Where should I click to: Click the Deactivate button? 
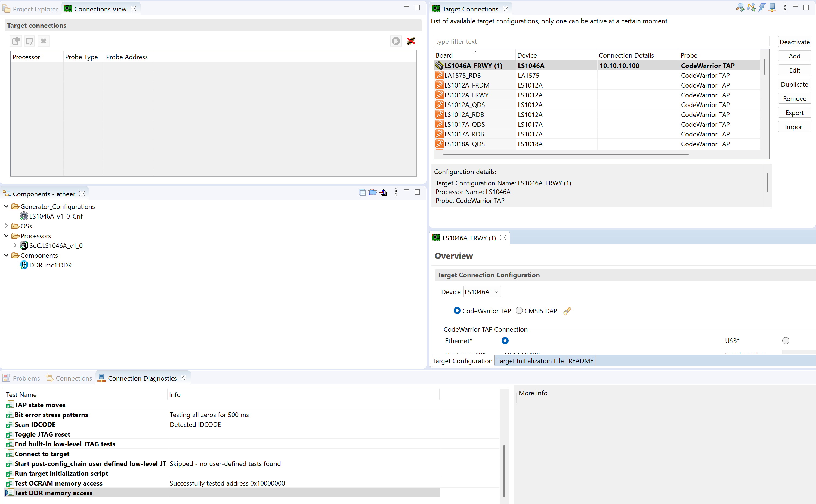point(795,42)
